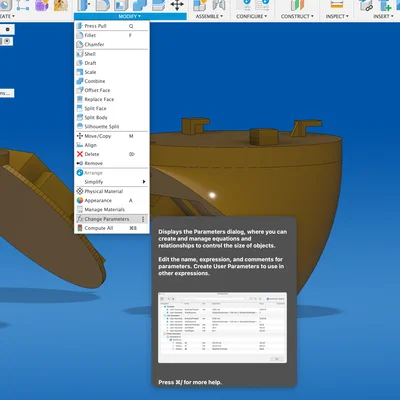Click the red Delete X icon
Image resolution: width=400 pixels, height=400 pixels.
(80, 154)
